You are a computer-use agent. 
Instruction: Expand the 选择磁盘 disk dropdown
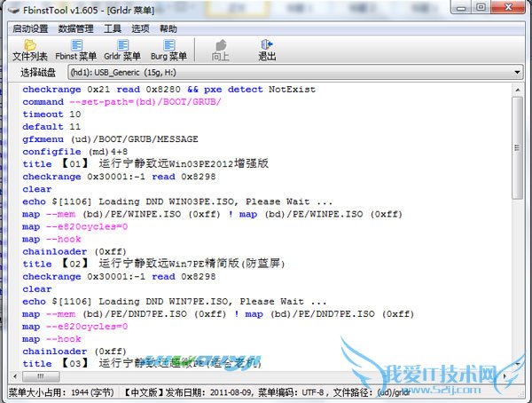pyautogui.click(x=517, y=73)
